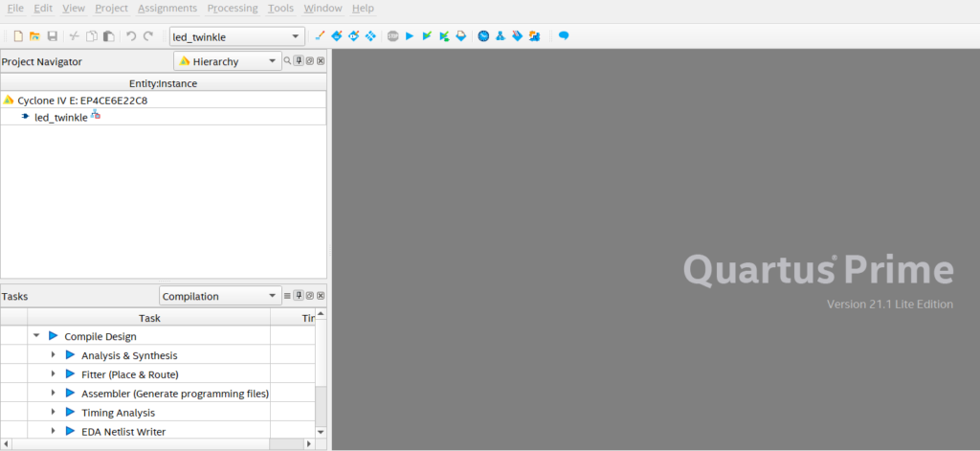980x451 pixels.
Task: Launch the Platform Designer icon
Action: pyautogui.click(x=534, y=35)
